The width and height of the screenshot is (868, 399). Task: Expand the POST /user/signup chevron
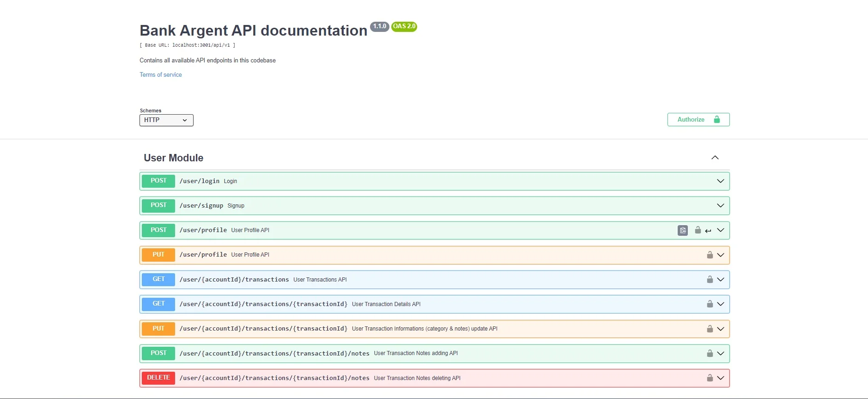pos(721,205)
